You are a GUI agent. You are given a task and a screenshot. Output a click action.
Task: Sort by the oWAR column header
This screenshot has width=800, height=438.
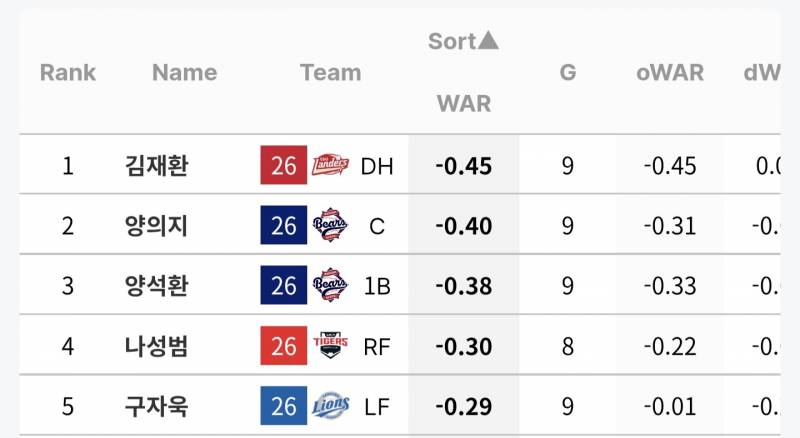pyautogui.click(x=670, y=72)
